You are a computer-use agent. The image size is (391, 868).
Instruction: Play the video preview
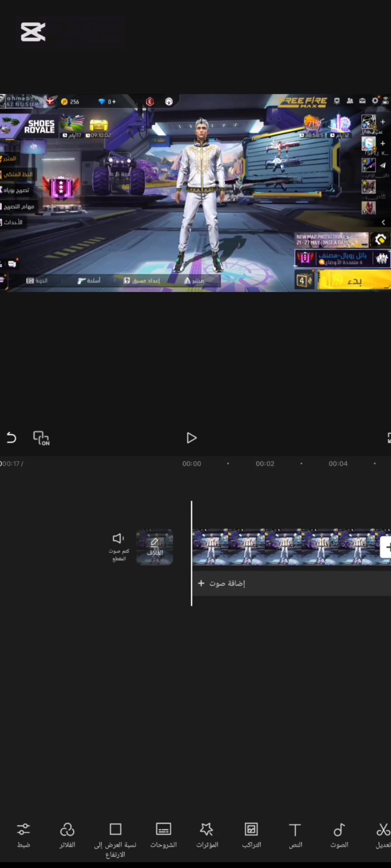[191, 438]
